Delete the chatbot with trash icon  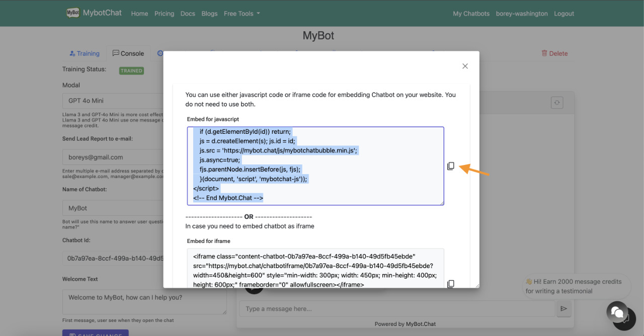(554, 53)
